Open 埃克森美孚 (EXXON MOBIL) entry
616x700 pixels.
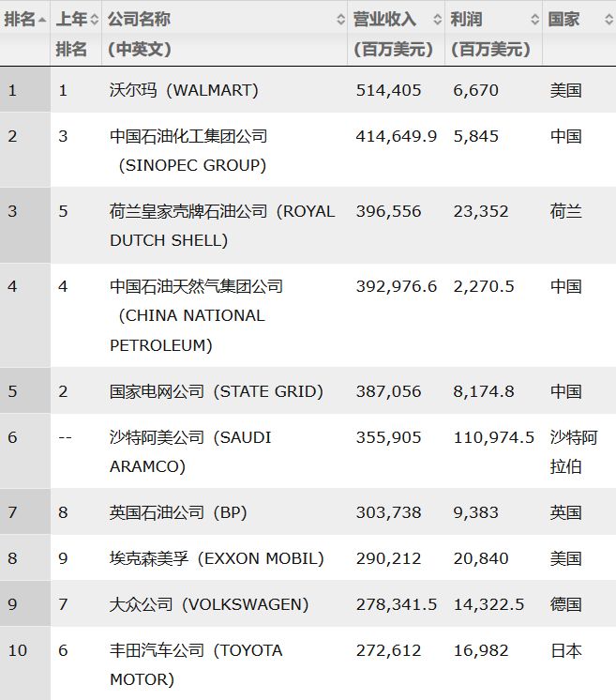coord(217,558)
